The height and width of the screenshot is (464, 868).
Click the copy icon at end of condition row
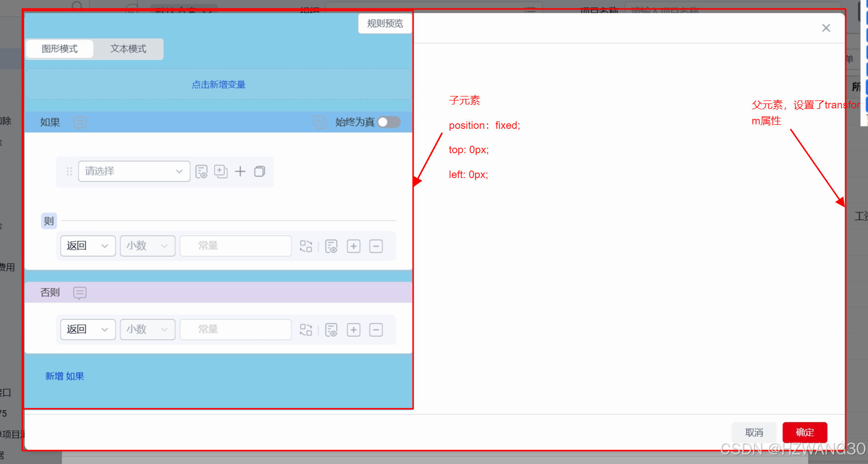(260, 172)
